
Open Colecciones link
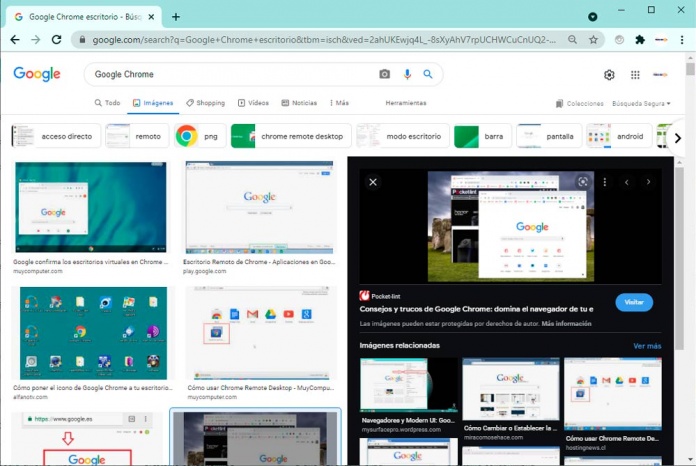(579, 103)
